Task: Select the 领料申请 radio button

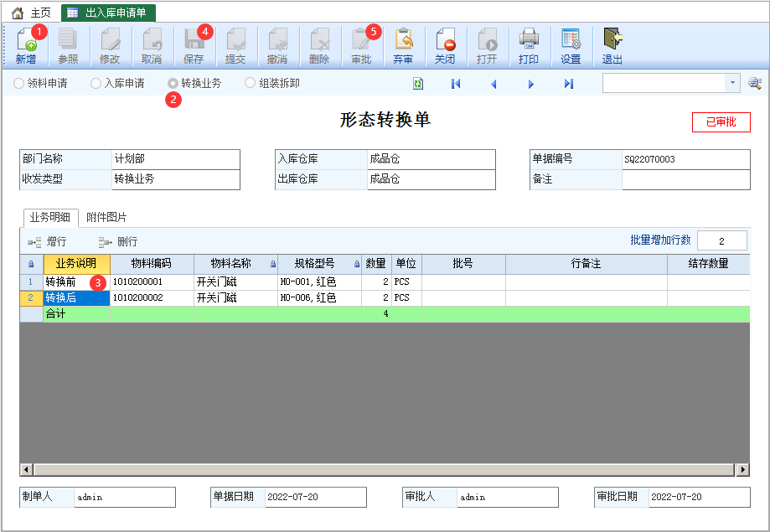Action: 18,84
